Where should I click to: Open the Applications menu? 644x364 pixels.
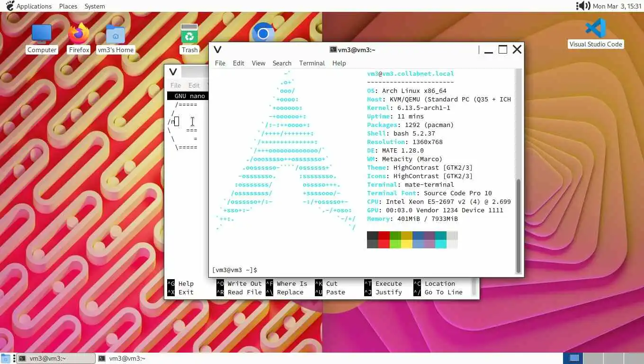point(34,6)
